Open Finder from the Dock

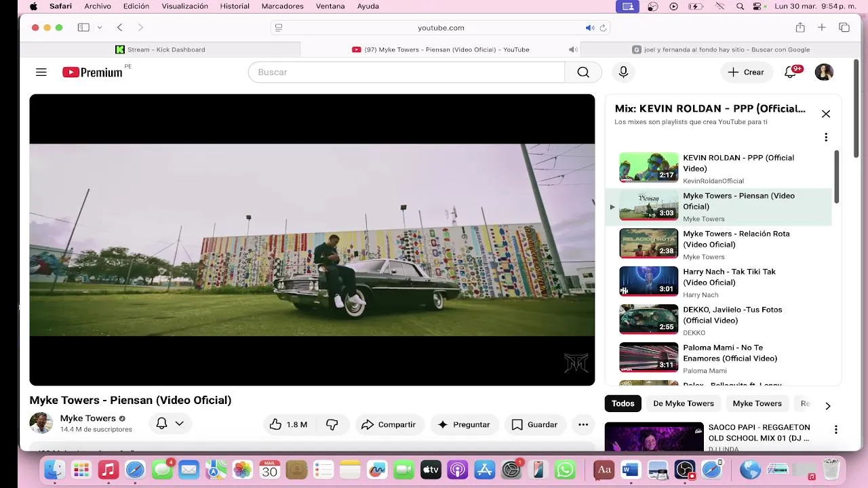tap(54, 470)
